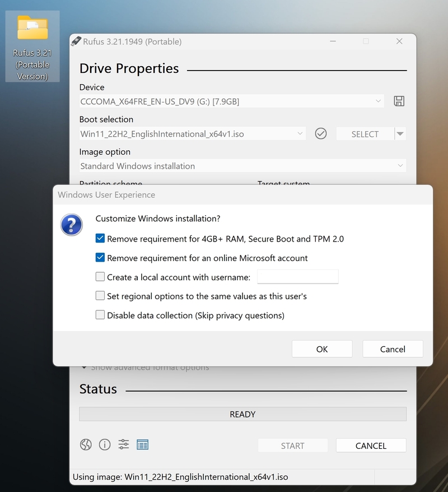Image resolution: width=448 pixels, height=492 pixels.
Task: Click the local account username text field
Action: pos(298,277)
